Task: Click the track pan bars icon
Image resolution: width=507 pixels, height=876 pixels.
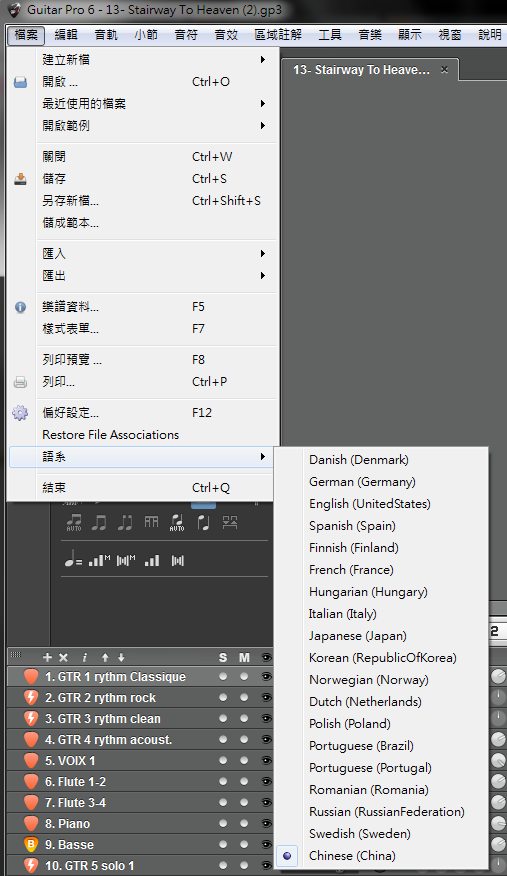Action: [178, 560]
